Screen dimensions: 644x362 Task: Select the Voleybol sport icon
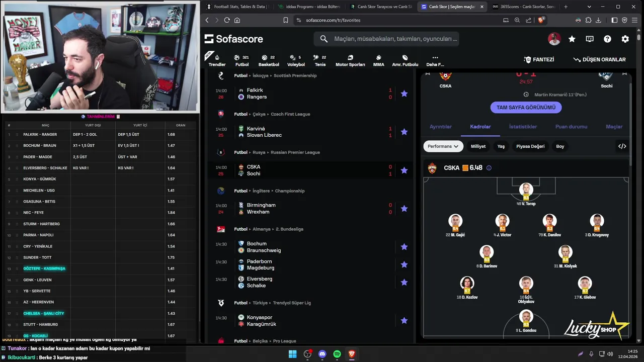point(296,60)
